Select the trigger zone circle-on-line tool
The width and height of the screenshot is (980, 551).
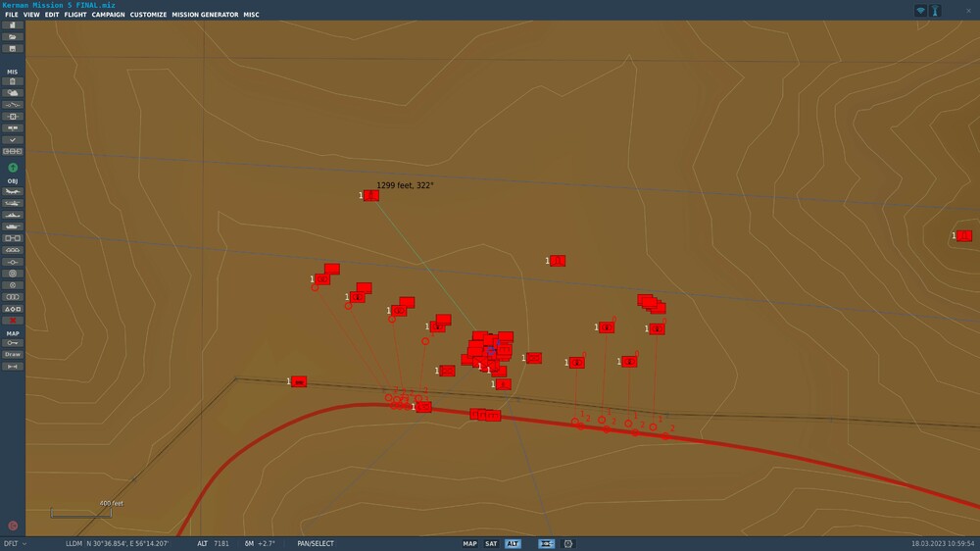coord(13,262)
